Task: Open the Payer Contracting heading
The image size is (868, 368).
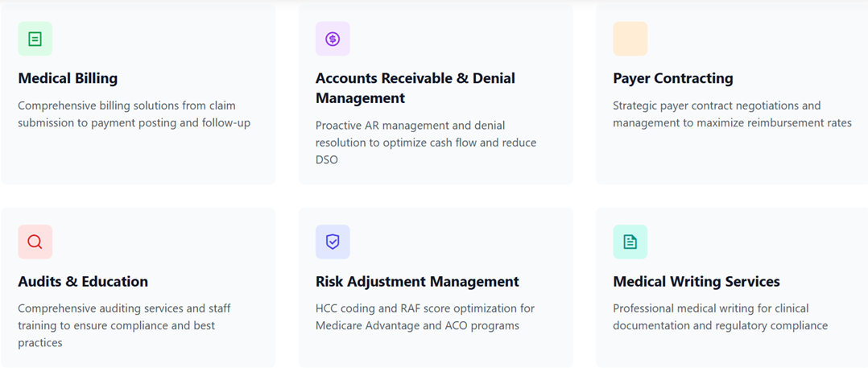Action: click(x=672, y=79)
